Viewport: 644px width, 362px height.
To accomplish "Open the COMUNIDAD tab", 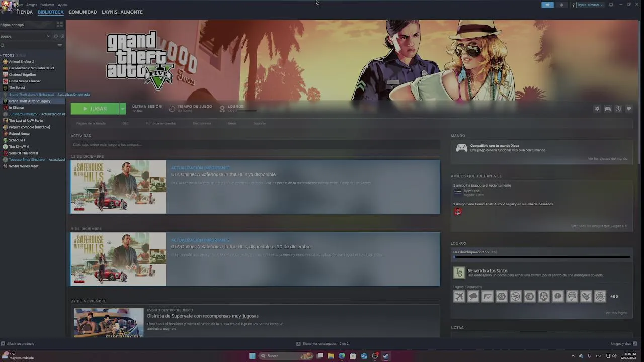I will click(x=83, y=12).
